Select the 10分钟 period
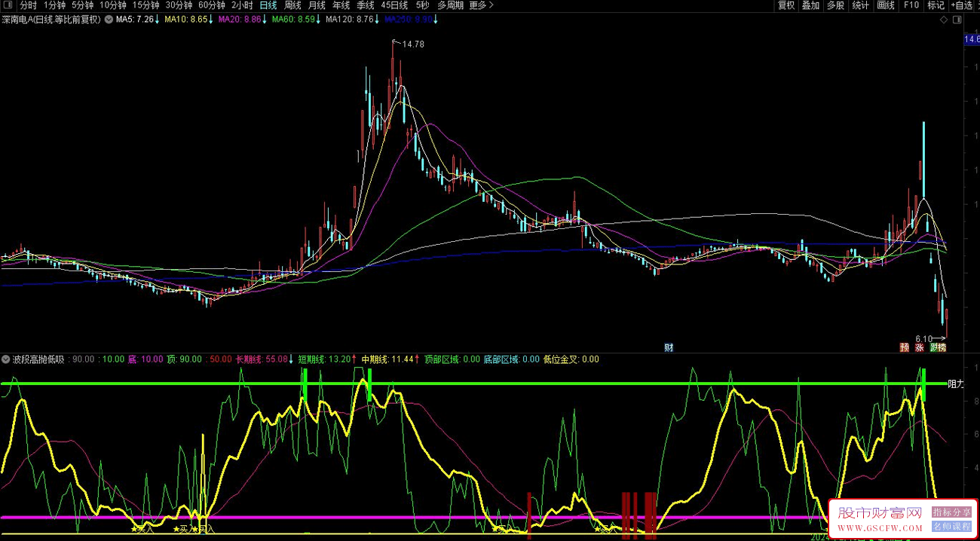The height and width of the screenshot is (541, 980). click(x=113, y=5)
